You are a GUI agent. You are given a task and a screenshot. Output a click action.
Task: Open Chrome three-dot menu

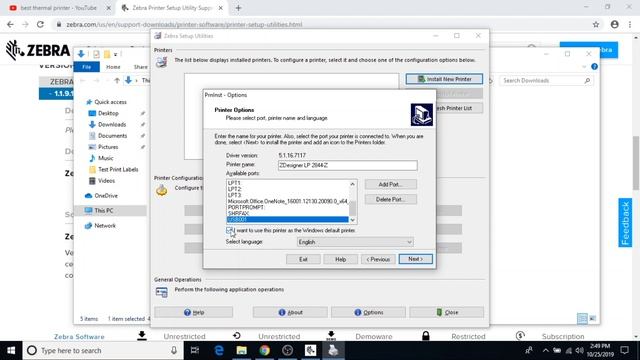(630, 24)
